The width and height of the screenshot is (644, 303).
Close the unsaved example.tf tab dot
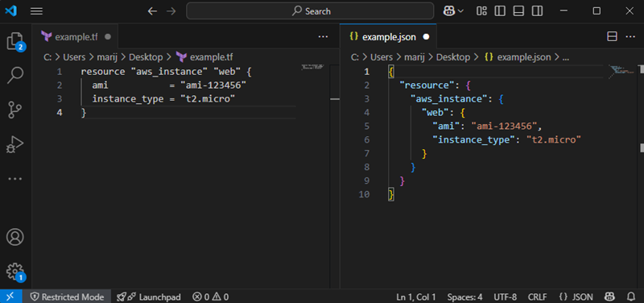(108, 36)
